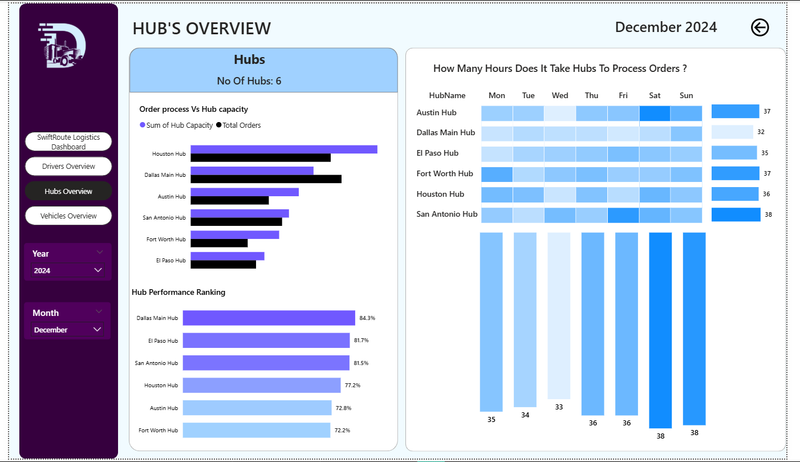Click Austin Hub 72.8% ranking bar
The image size is (800, 462).
click(257, 407)
